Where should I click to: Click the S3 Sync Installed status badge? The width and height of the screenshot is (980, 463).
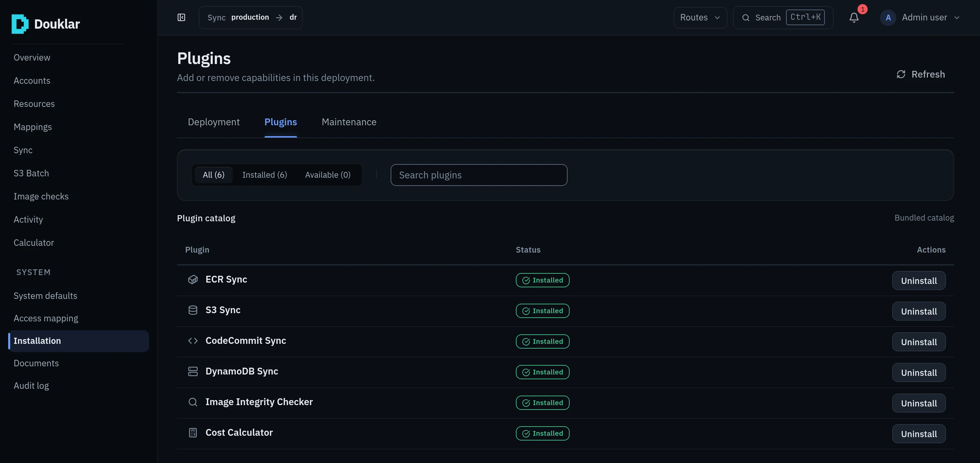tap(542, 311)
